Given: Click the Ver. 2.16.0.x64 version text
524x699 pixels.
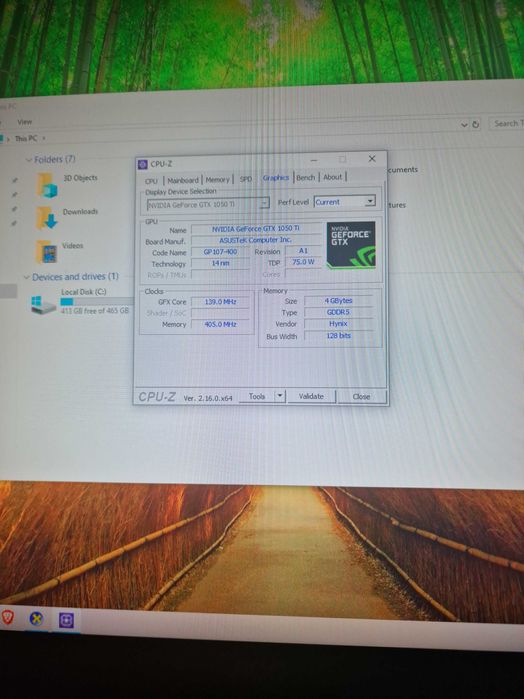Looking at the screenshot, I should click(208, 398).
